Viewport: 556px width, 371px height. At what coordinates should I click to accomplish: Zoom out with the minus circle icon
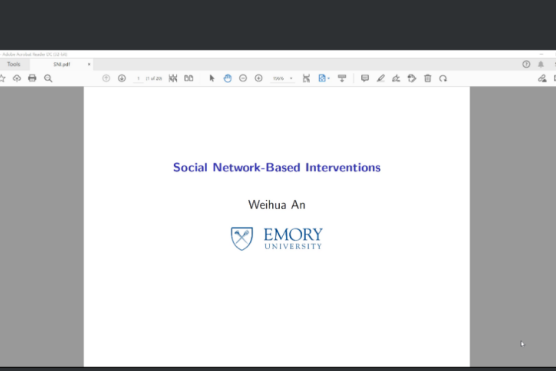[x=243, y=78]
